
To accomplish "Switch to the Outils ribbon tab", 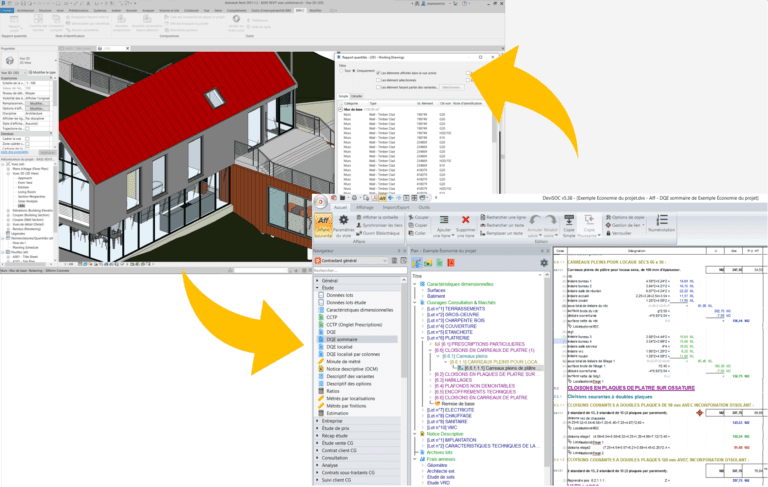I will pos(424,208).
